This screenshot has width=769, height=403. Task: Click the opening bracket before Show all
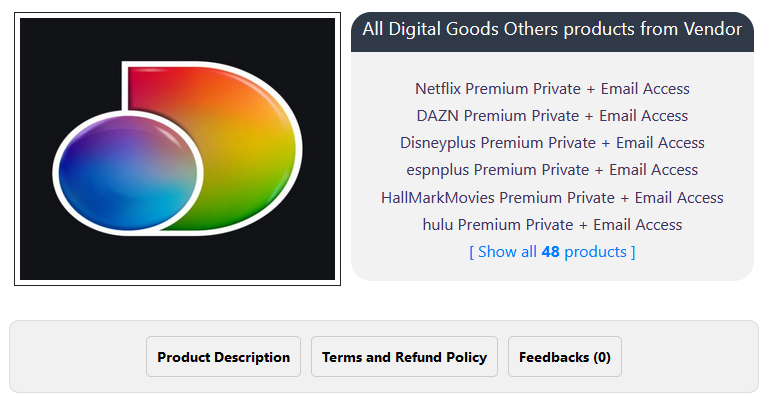pos(472,252)
